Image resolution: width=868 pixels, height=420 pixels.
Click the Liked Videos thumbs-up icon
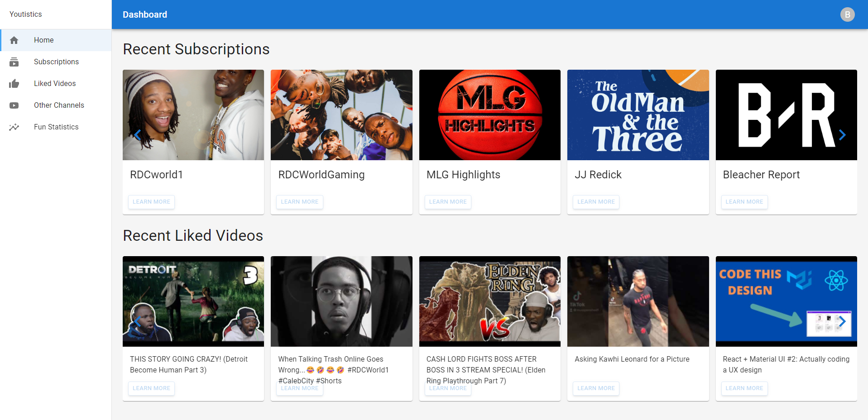(14, 84)
